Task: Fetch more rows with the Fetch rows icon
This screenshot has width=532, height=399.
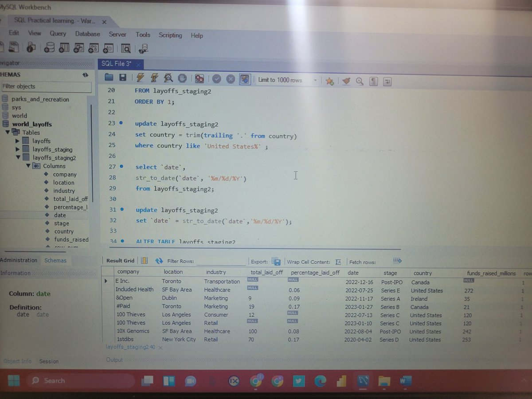Action: [397, 260]
